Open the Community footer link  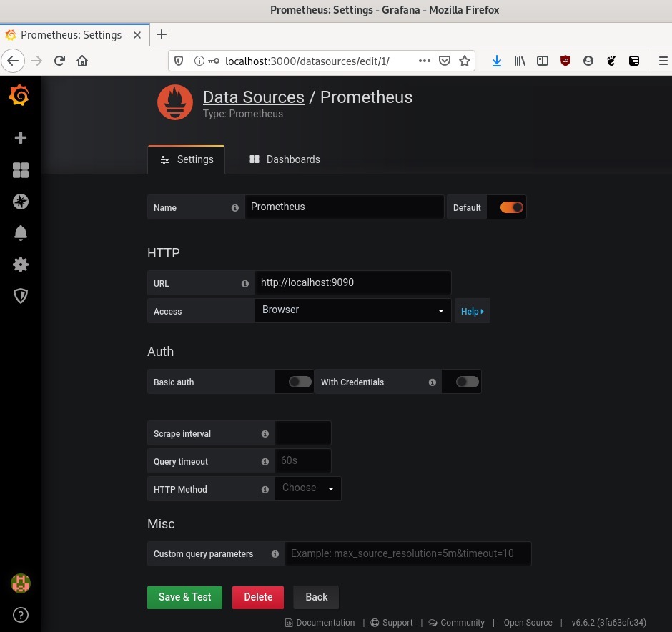point(456,623)
